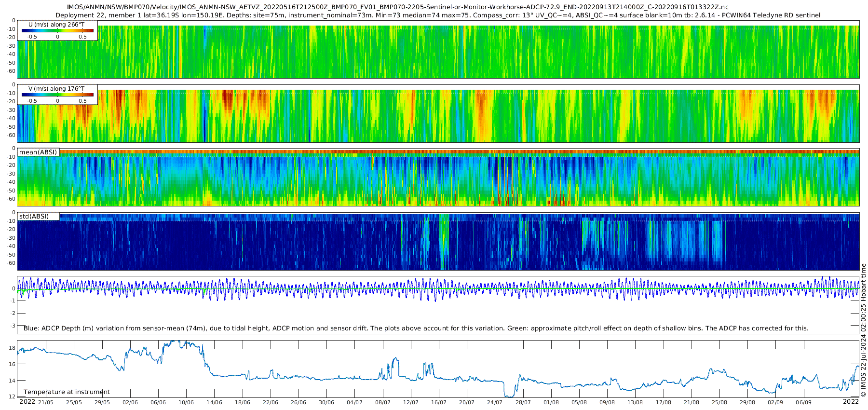Click the 2022 year label at right

click(x=851, y=402)
